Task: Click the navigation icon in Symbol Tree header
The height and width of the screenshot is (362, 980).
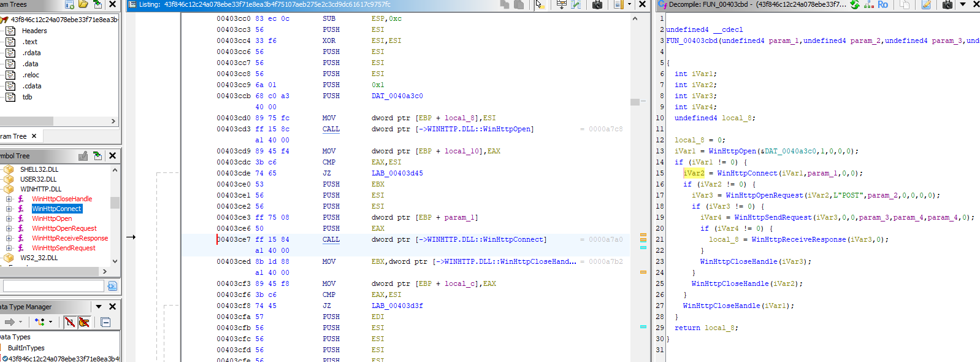Action: coord(98,156)
